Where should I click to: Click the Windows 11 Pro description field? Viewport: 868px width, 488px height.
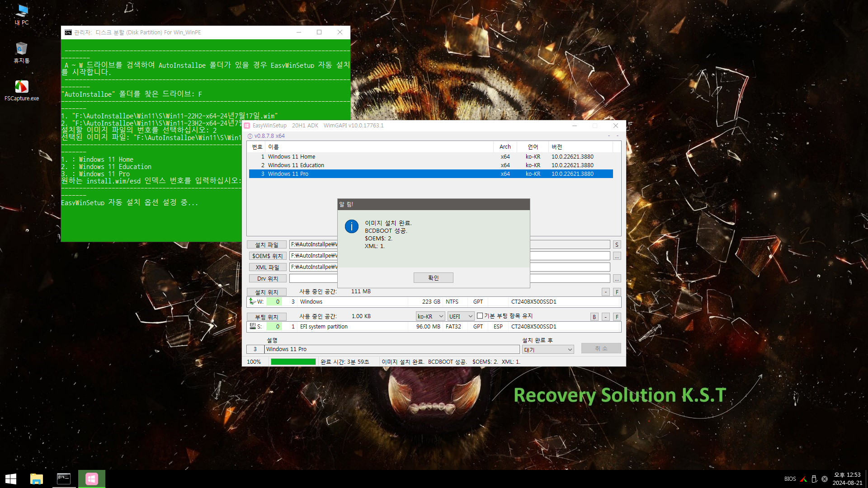tap(392, 349)
